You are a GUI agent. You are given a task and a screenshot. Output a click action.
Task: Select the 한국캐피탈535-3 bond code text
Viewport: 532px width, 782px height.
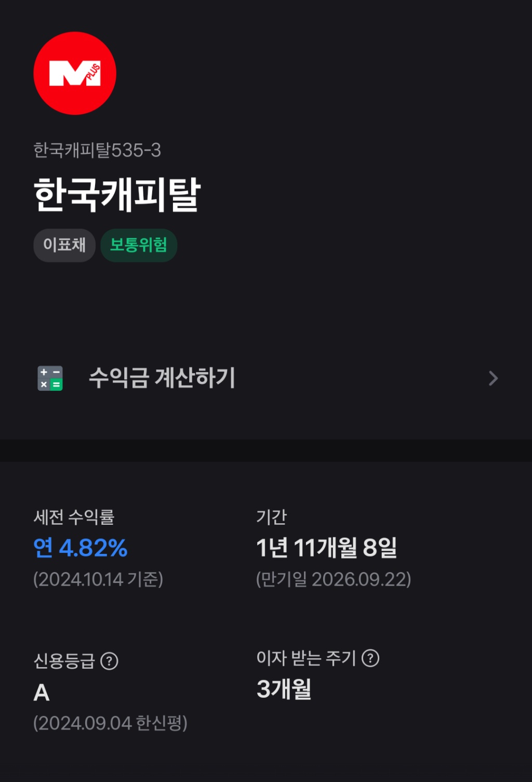coord(97,150)
